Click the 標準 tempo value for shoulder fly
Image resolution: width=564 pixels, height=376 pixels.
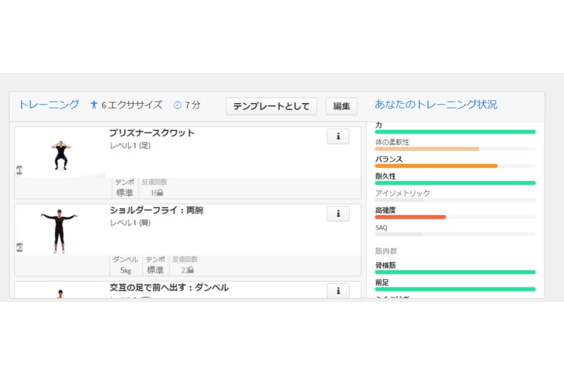(155, 270)
